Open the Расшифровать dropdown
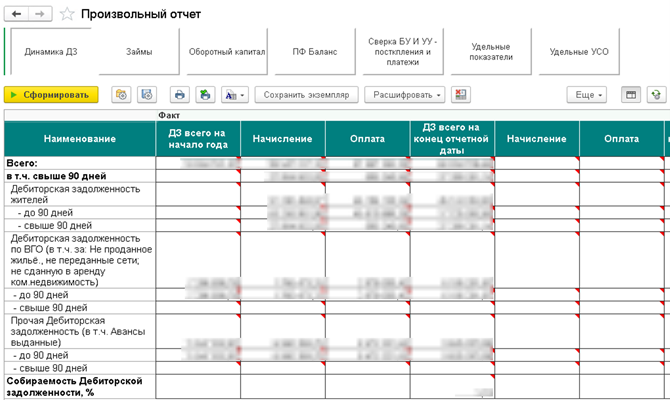This screenshot has width=670, height=400. 406,95
